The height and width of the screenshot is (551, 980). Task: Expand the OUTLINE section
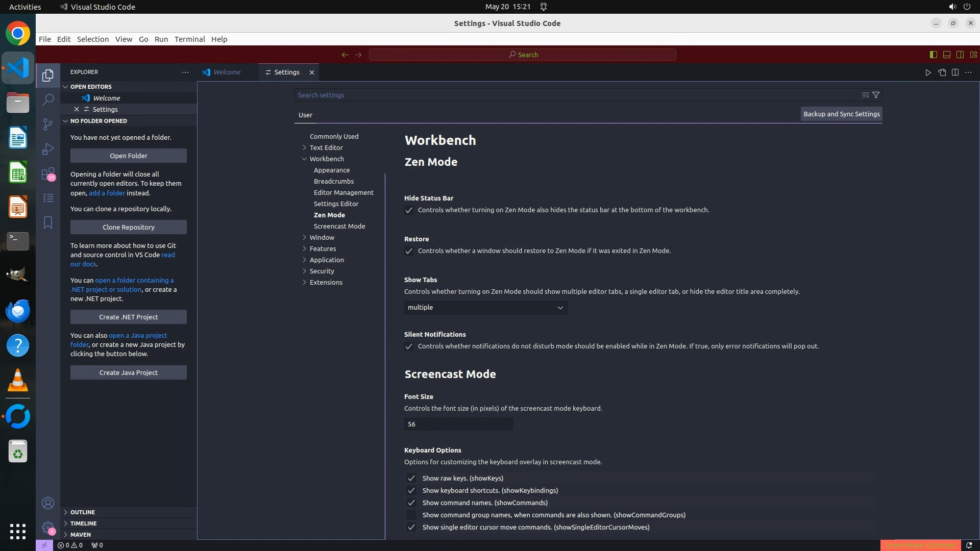coord(82,512)
